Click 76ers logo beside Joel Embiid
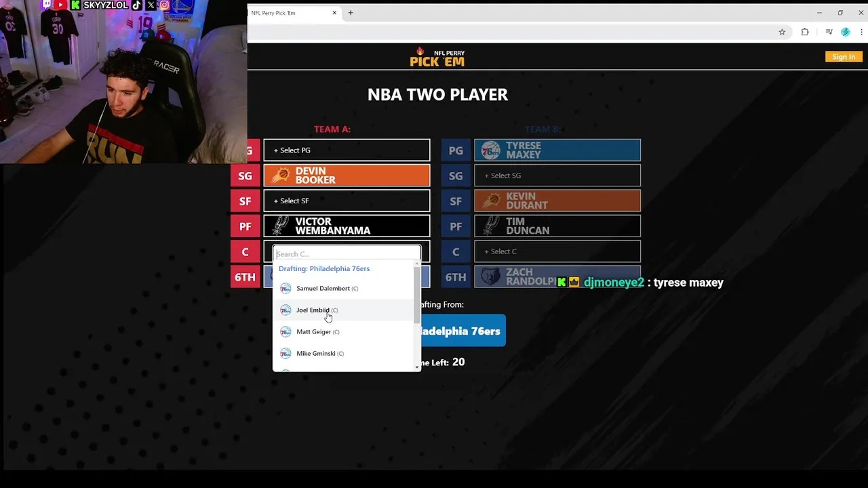Viewport: 868px width, 488px height. 285,310
